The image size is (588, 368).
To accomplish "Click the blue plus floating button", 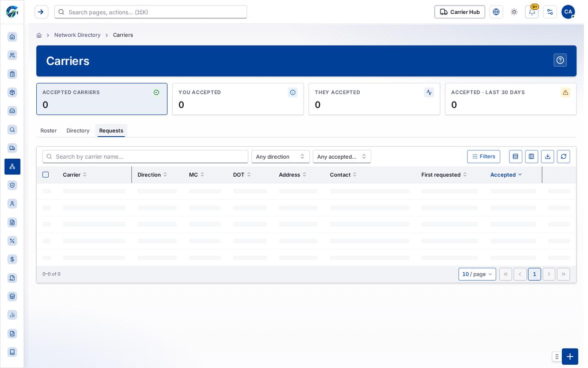I will pyautogui.click(x=570, y=356).
